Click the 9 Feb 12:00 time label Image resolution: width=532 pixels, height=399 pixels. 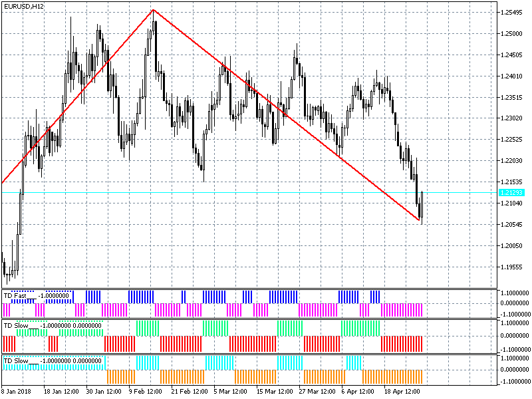(x=145, y=391)
